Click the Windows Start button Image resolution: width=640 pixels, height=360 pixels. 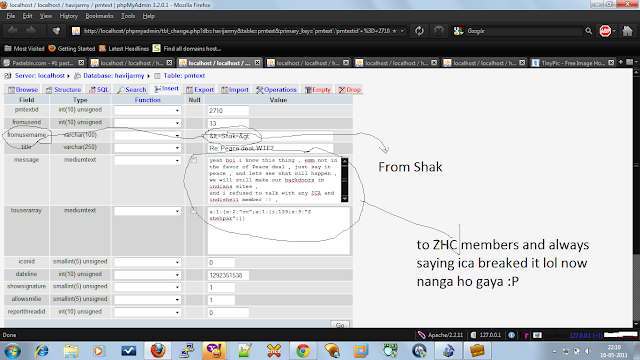[x=13, y=351]
